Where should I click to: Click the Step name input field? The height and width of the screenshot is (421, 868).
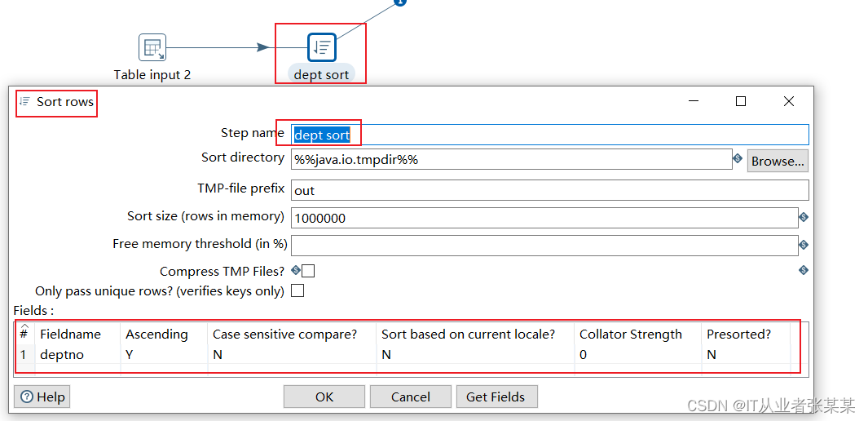[549, 135]
